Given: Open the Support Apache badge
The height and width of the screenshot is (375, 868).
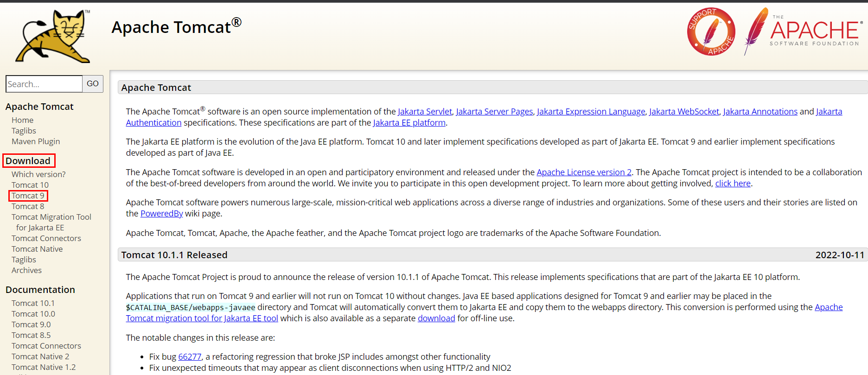Looking at the screenshot, I should coord(711,32).
